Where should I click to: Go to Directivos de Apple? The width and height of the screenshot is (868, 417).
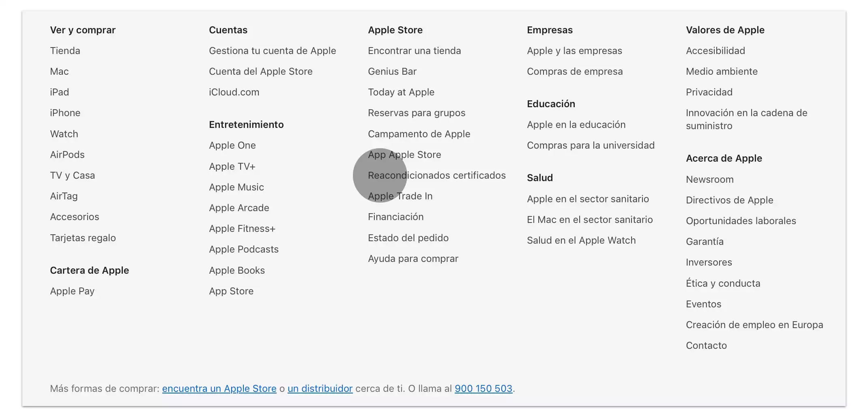coord(729,200)
